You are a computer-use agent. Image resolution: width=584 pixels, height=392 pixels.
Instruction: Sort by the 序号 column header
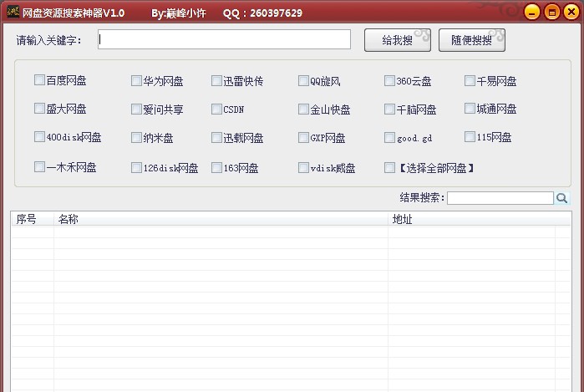click(x=33, y=219)
